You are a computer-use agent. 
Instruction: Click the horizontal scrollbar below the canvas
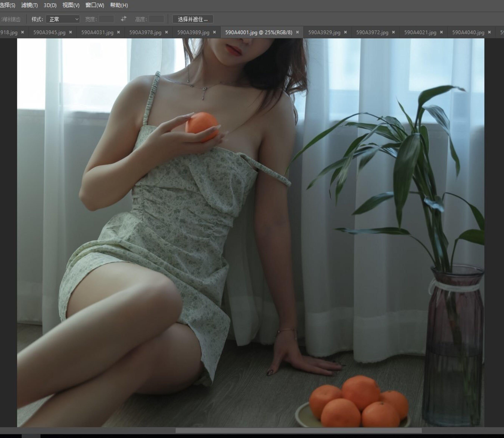pos(298,430)
